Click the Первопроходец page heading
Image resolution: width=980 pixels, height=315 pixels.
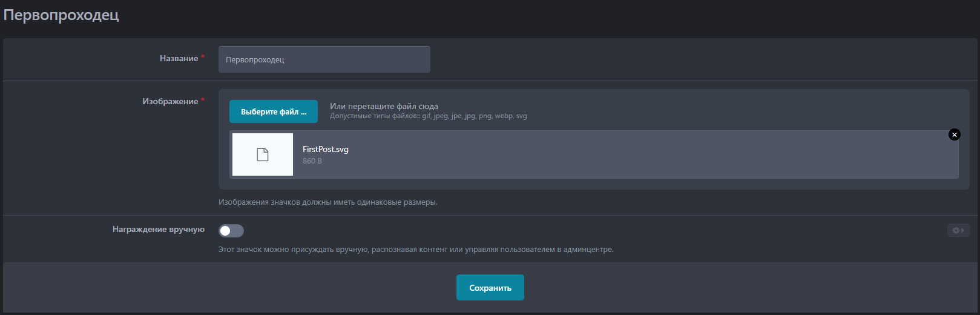click(61, 15)
